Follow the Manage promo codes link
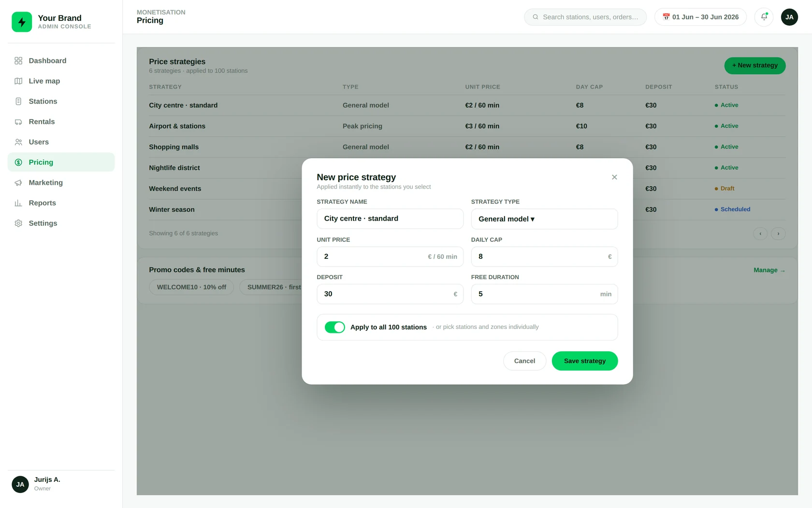 point(769,270)
